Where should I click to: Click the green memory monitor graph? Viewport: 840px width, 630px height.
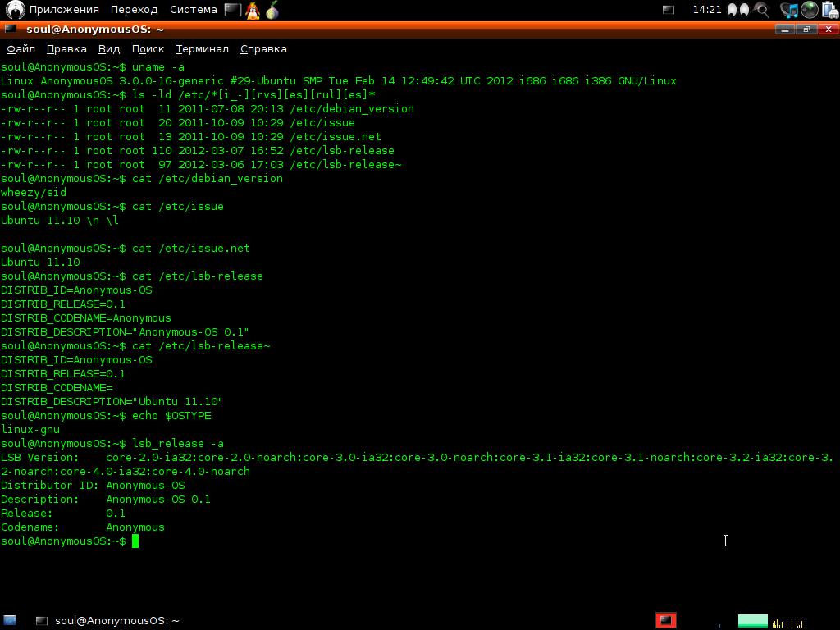tap(753, 621)
